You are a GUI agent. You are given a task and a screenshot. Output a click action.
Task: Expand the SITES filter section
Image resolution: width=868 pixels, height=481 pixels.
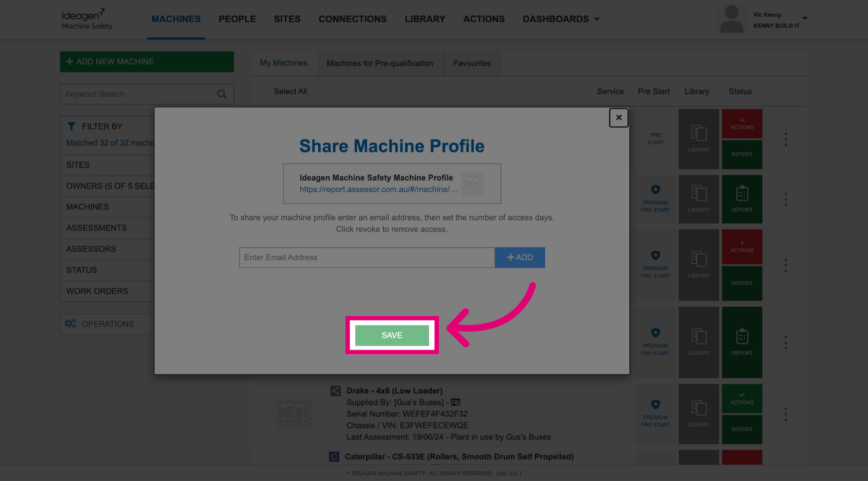pos(108,165)
